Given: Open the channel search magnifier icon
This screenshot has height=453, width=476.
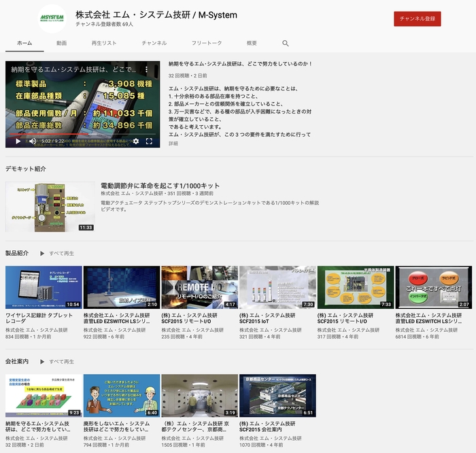Looking at the screenshot, I should (x=286, y=43).
